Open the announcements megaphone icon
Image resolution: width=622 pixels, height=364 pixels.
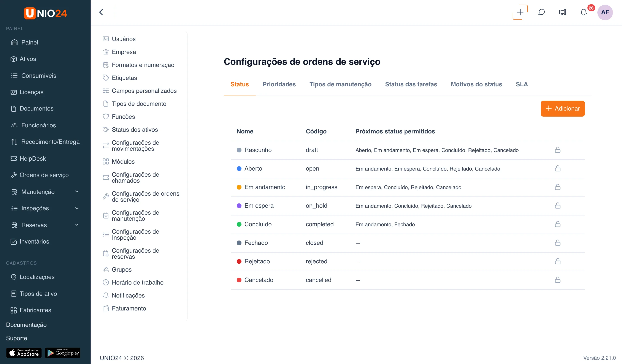[x=563, y=12]
